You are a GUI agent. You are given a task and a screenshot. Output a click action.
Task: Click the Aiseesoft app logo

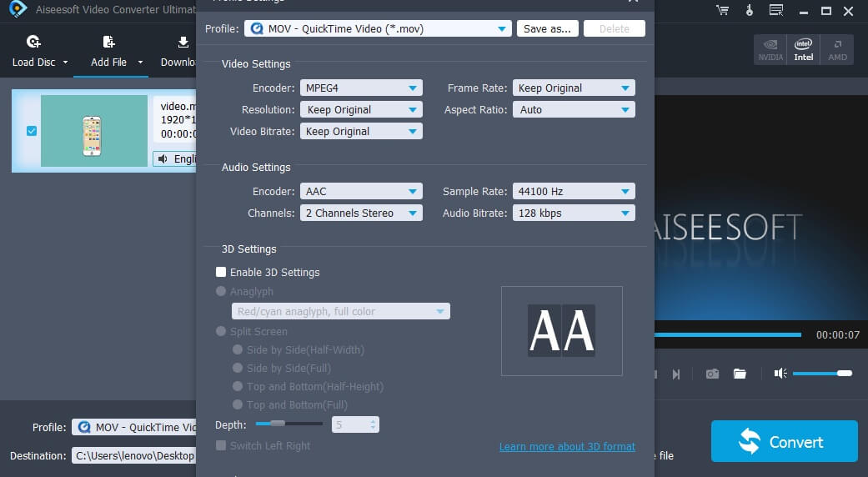tap(18, 9)
